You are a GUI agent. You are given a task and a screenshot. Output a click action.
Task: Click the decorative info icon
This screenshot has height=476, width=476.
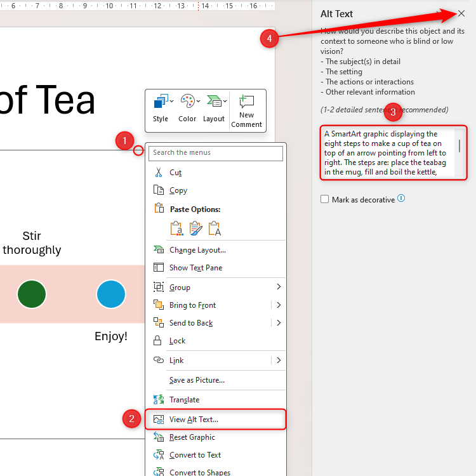click(x=401, y=198)
